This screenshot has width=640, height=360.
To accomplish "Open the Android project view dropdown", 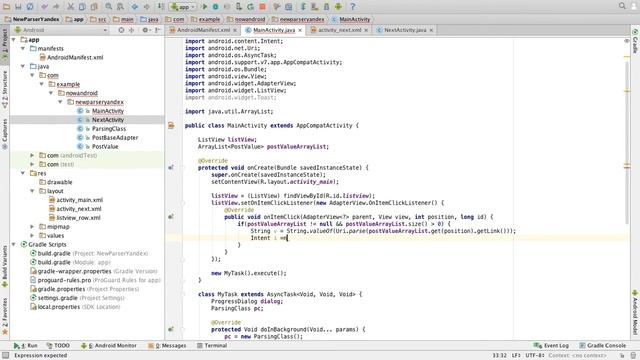I will (x=60, y=30).
